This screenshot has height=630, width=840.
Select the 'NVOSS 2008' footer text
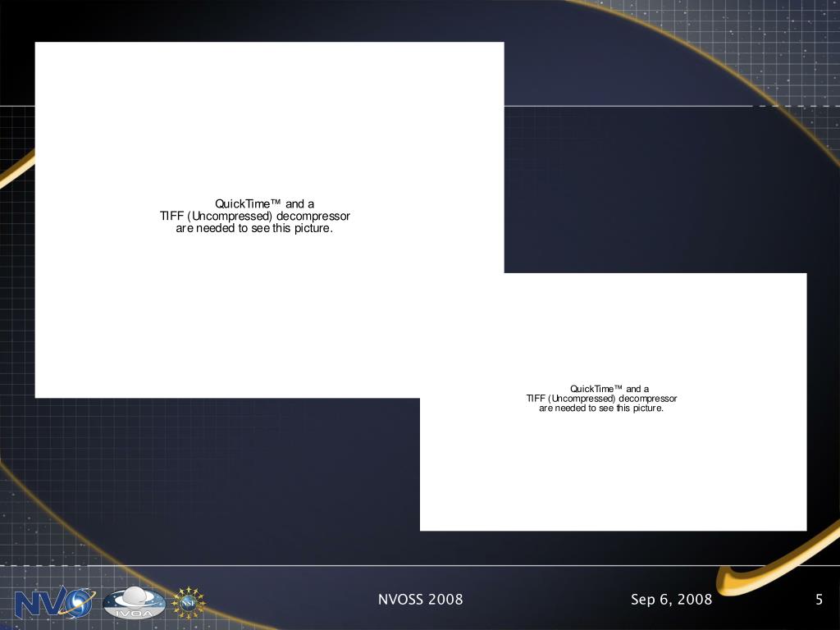(x=421, y=599)
